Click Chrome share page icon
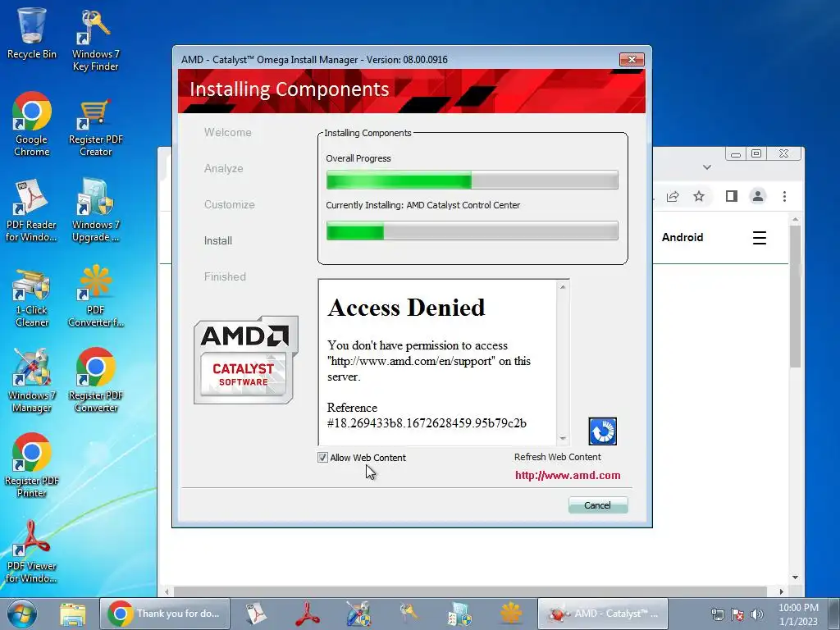 [x=673, y=196]
